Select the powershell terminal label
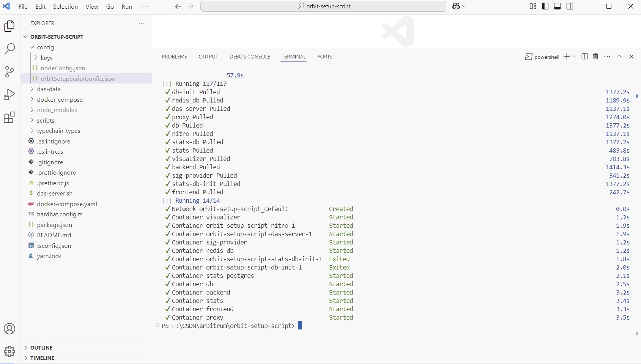The width and height of the screenshot is (641, 364). pyautogui.click(x=542, y=57)
